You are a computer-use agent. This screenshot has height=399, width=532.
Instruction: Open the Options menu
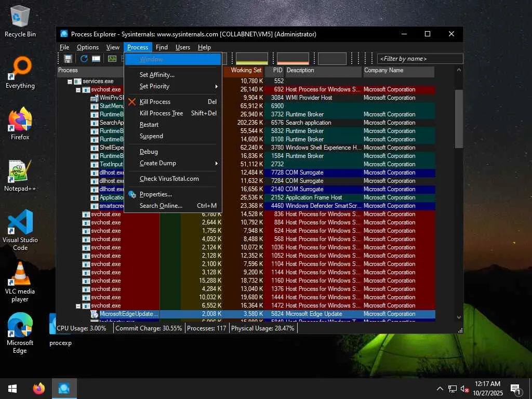[x=87, y=47]
